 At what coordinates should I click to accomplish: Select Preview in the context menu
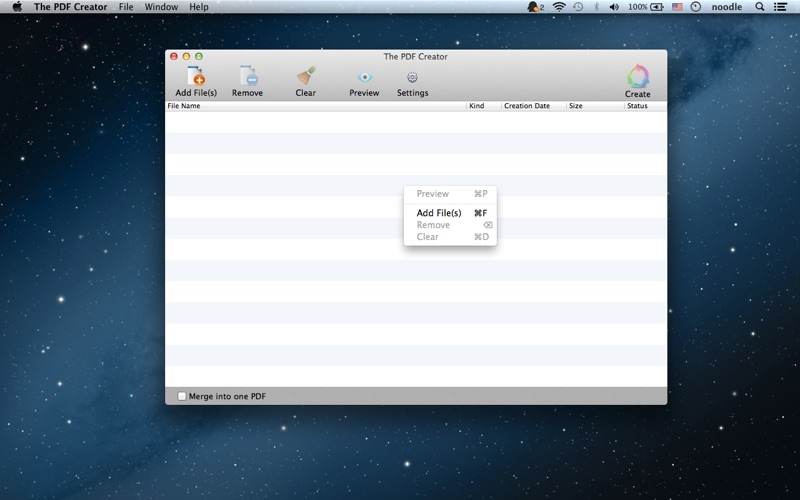pyautogui.click(x=450, y=194)
